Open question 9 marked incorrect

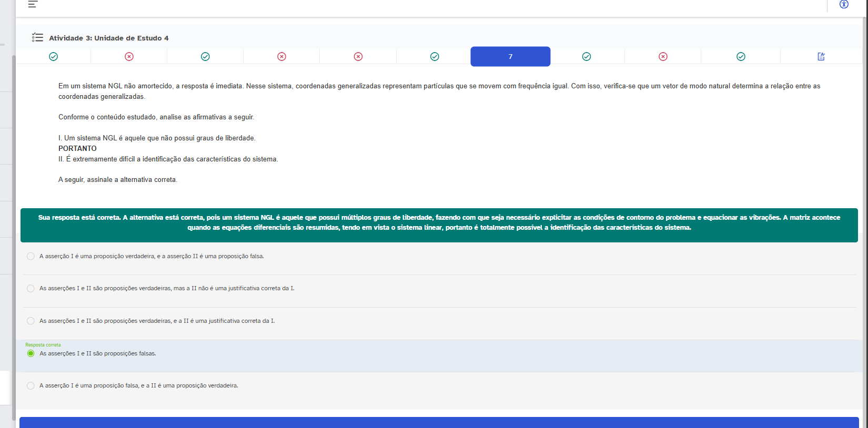[x=663, y=56]
